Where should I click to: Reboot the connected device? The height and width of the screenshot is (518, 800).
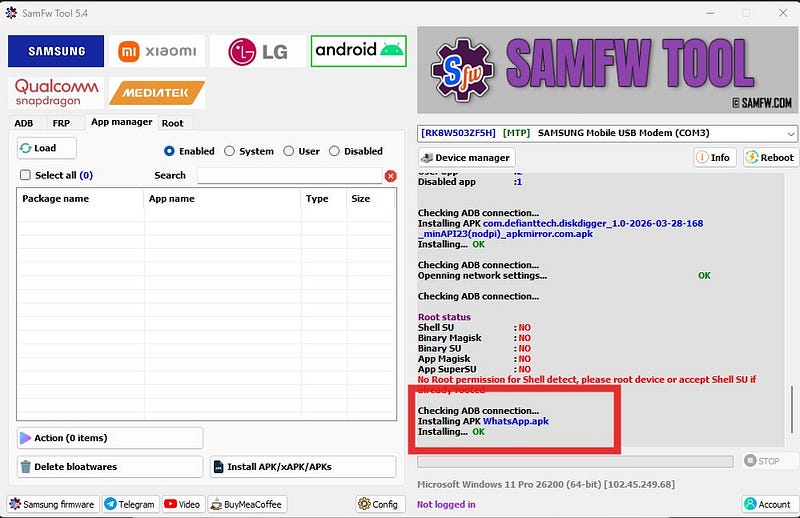tap(770, 158)
